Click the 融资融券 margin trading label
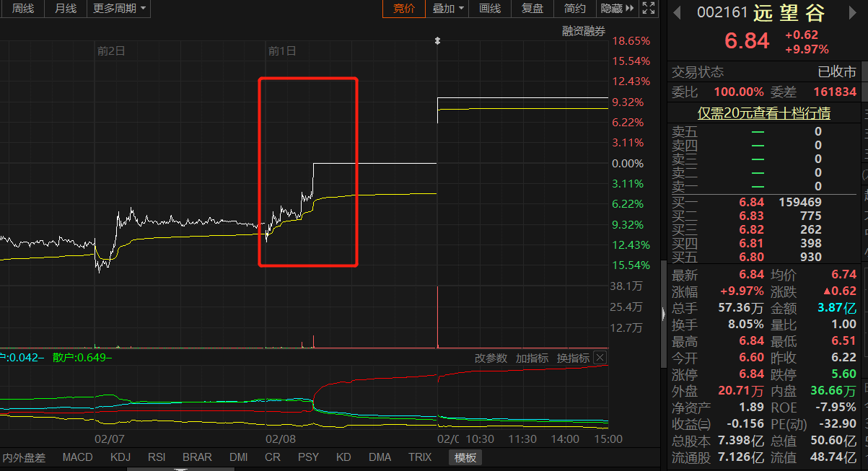The width and height of the screenshot is (868, 471). coord(584,31)
